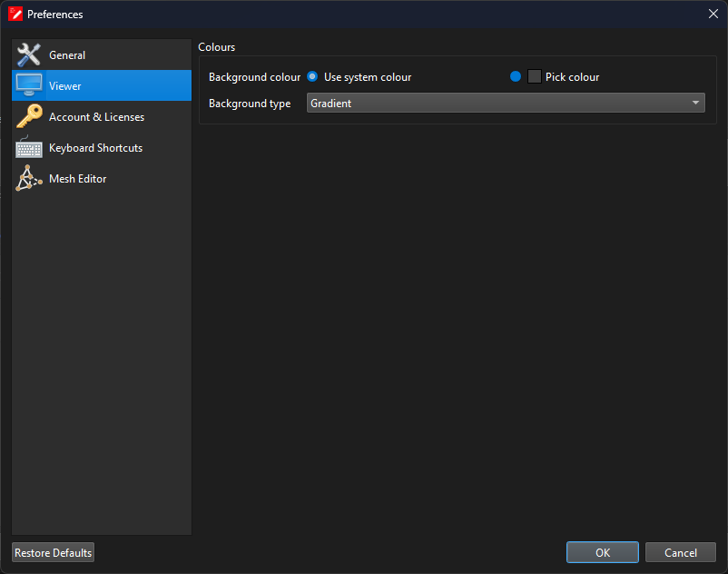Open the General preferences page
The image size is (728, 574).
[x=102, y=54]
